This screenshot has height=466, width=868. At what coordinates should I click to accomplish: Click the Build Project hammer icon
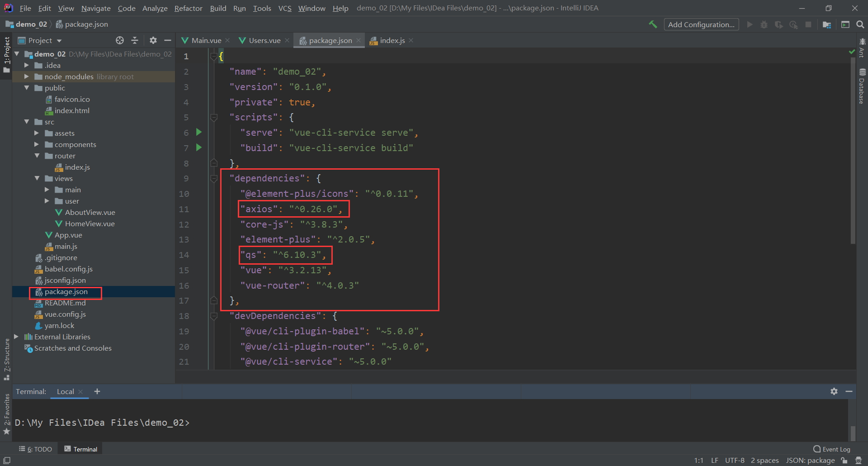(x=653, y=24)
